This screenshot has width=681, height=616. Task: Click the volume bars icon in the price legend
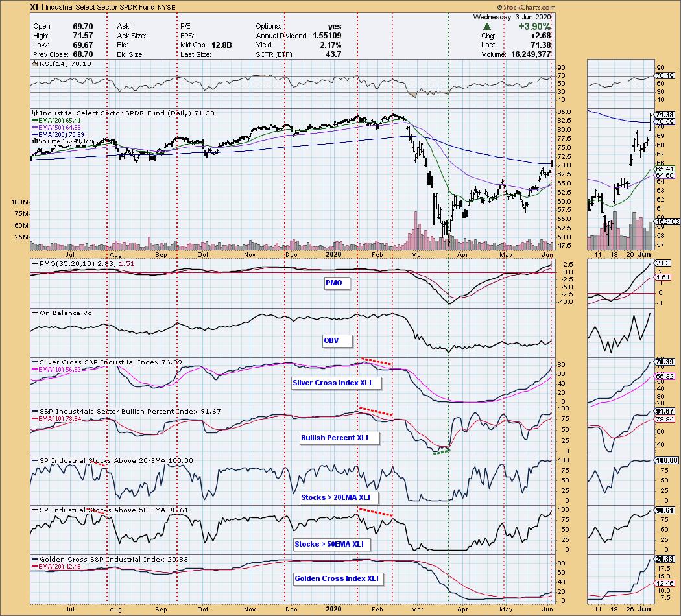[35, 141]
